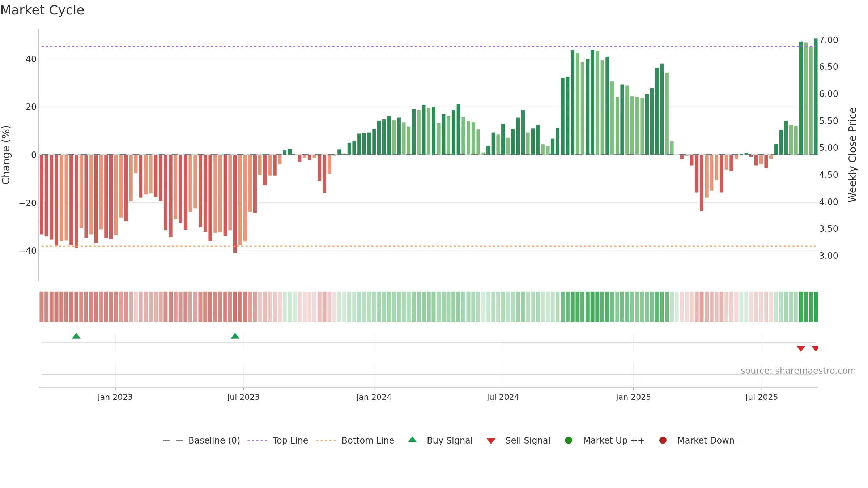868x488 pixels.
Task: Toggle the Bottom Line legend item
Action: 355,440
